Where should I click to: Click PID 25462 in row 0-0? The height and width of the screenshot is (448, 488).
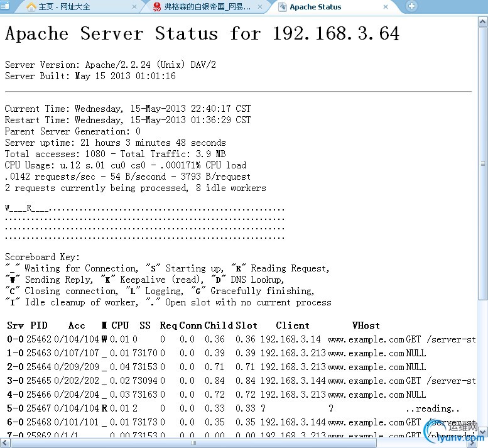coord(38,339)
